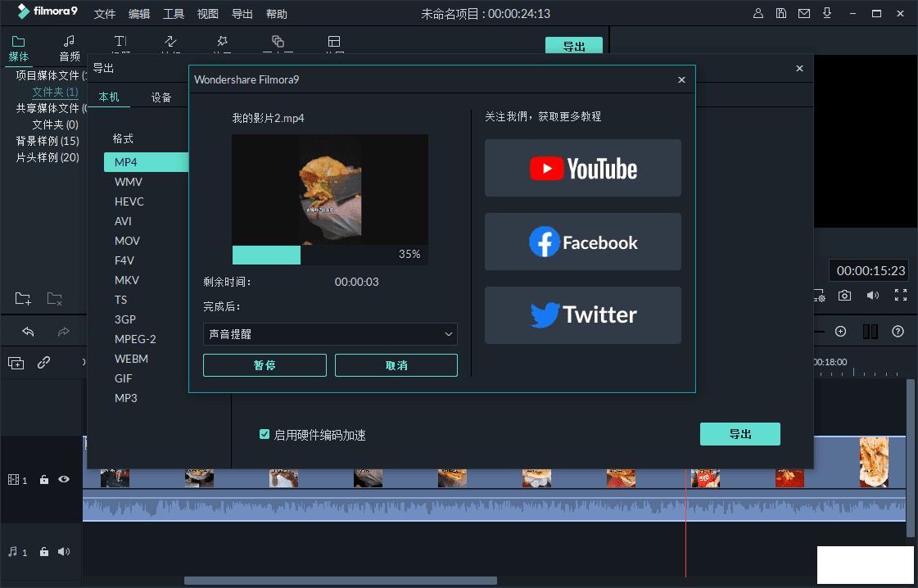Image resolution: width=918 pixels, height=588 pixels.
Task: Select 3GP format
Action: point(125,319)
